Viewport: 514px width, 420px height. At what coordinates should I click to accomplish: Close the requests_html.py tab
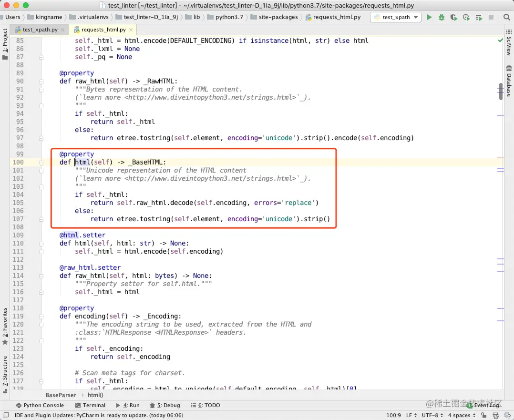click(x=131, y=30)
